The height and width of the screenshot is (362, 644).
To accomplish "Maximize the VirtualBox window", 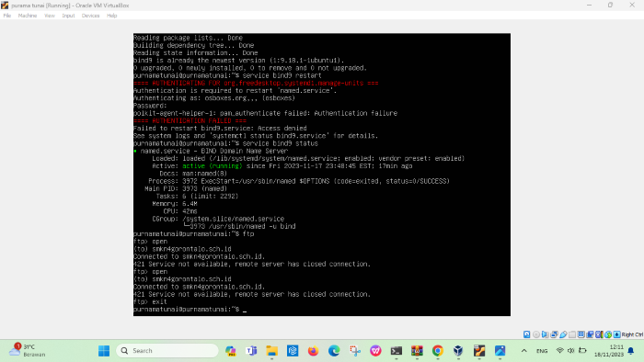I will tap(610, 5).
